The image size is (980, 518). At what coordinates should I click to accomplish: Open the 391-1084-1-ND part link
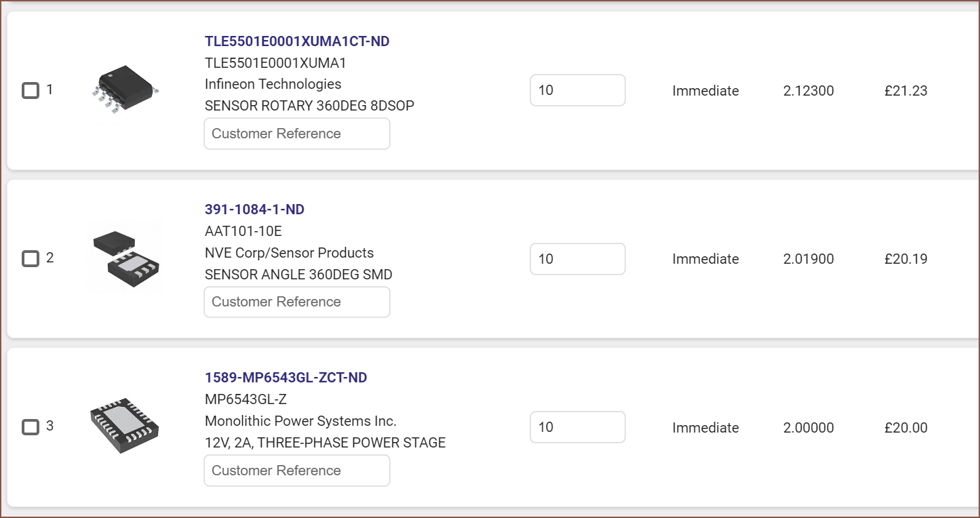(x=254, y=210)
